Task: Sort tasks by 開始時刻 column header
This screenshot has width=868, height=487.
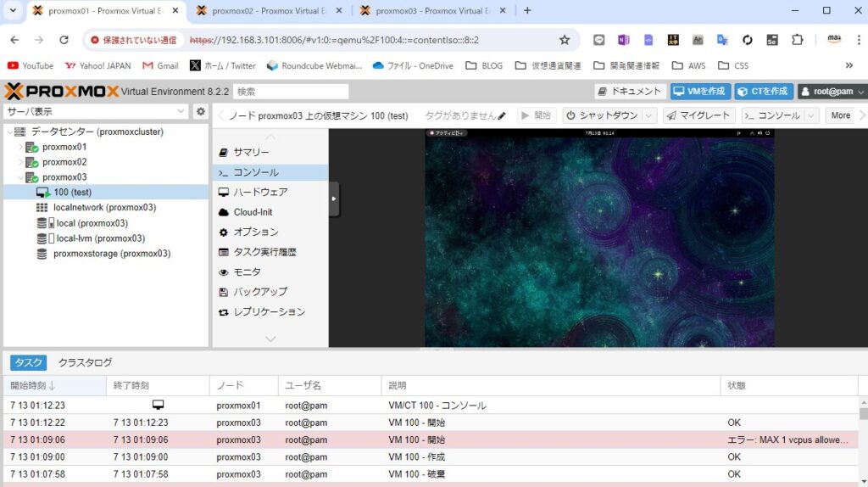Action: [34, 386]
